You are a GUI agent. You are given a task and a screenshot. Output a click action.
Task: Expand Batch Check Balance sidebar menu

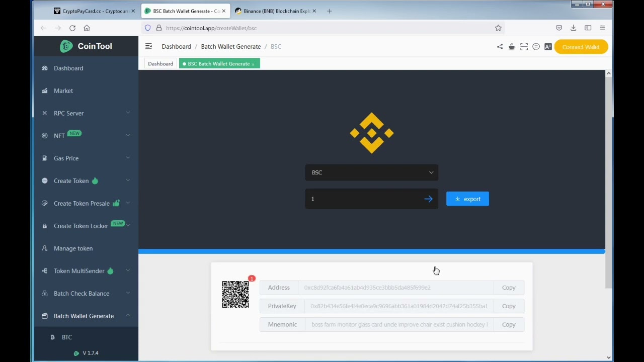tap(86, 294)
